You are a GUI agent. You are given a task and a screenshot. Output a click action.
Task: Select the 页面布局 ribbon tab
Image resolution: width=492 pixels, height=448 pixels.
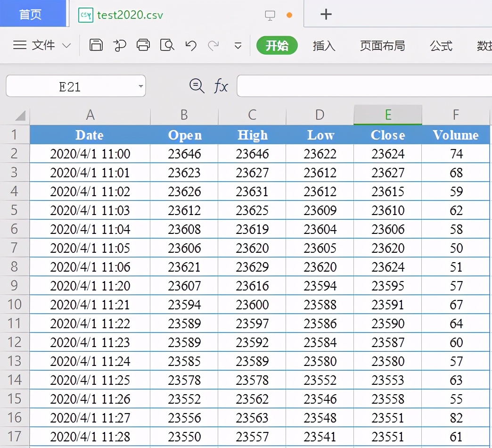[383, 46]
